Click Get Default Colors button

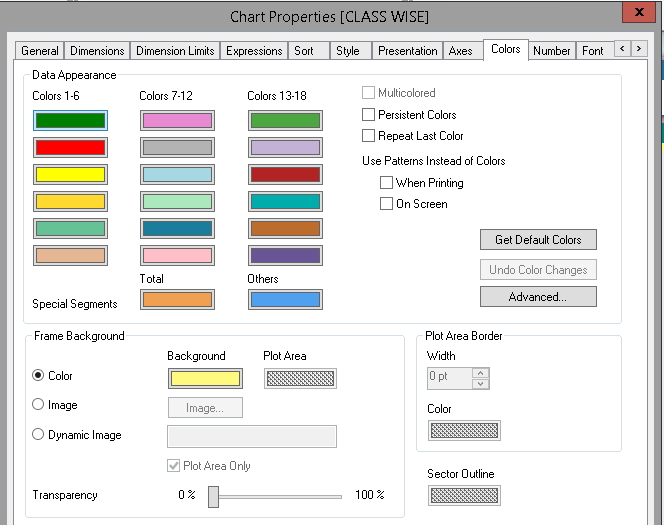538,240
